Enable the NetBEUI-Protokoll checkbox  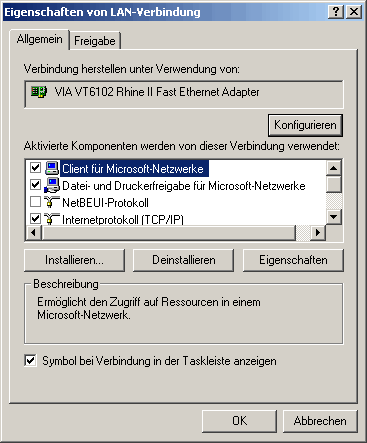[35, 202]
